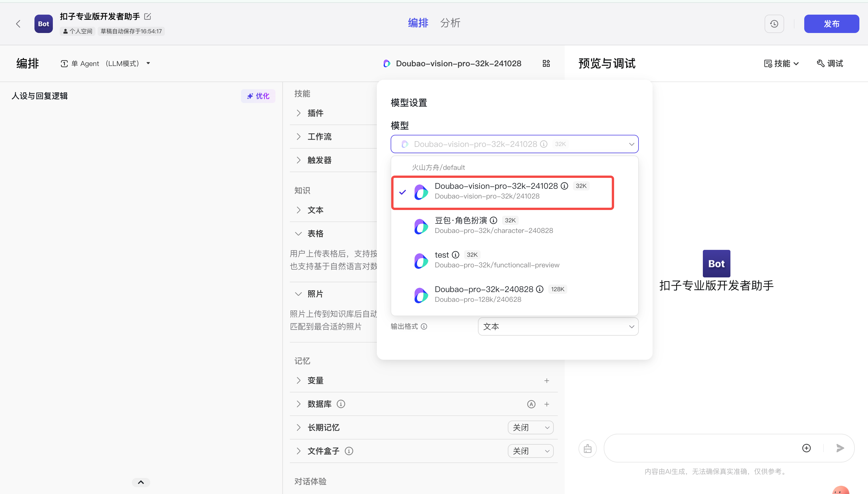
Task: Expand the 插件 section
Action: [315, 113]
